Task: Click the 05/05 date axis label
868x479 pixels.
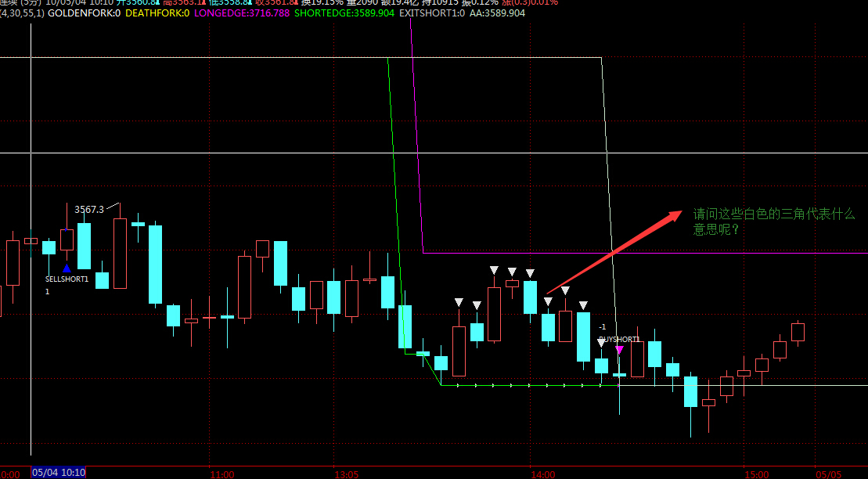Action: click(829, 474)
